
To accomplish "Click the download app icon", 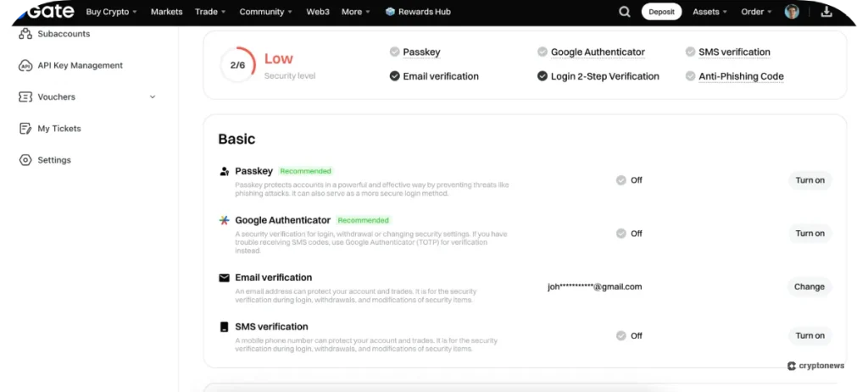I will tap(826, 12).
